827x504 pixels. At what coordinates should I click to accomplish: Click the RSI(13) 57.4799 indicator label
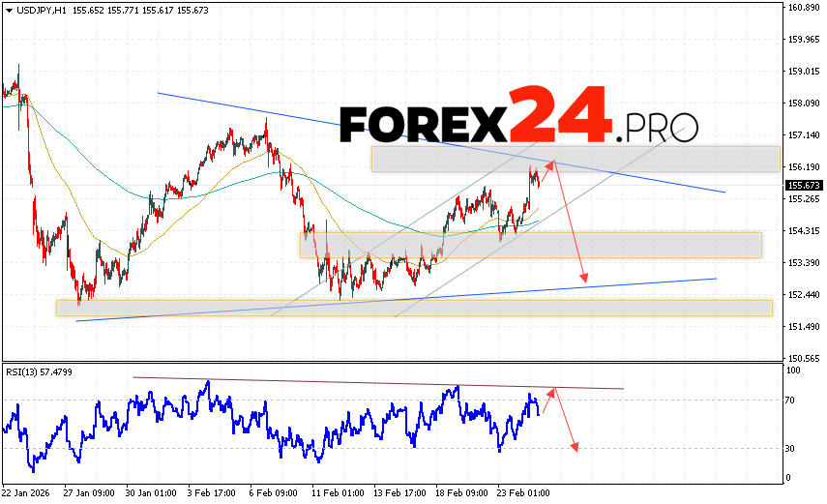tap(39, 372)
